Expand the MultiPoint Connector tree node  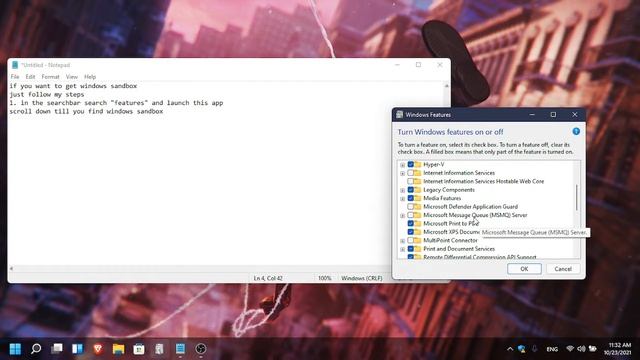point(402,241)
